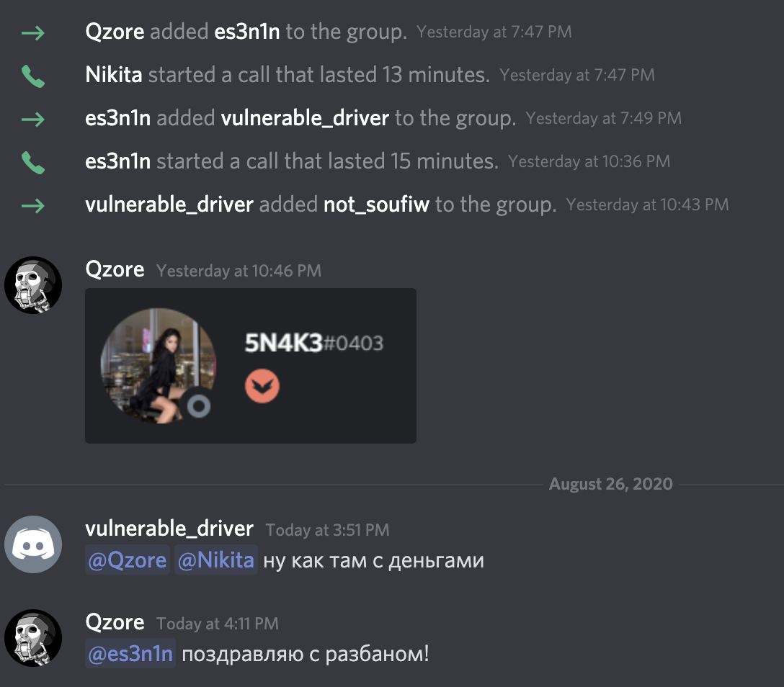The image size is (784, 687).
Task: Click the vulnerable_driver username at 3:51 PM
Action: (169, 529)
